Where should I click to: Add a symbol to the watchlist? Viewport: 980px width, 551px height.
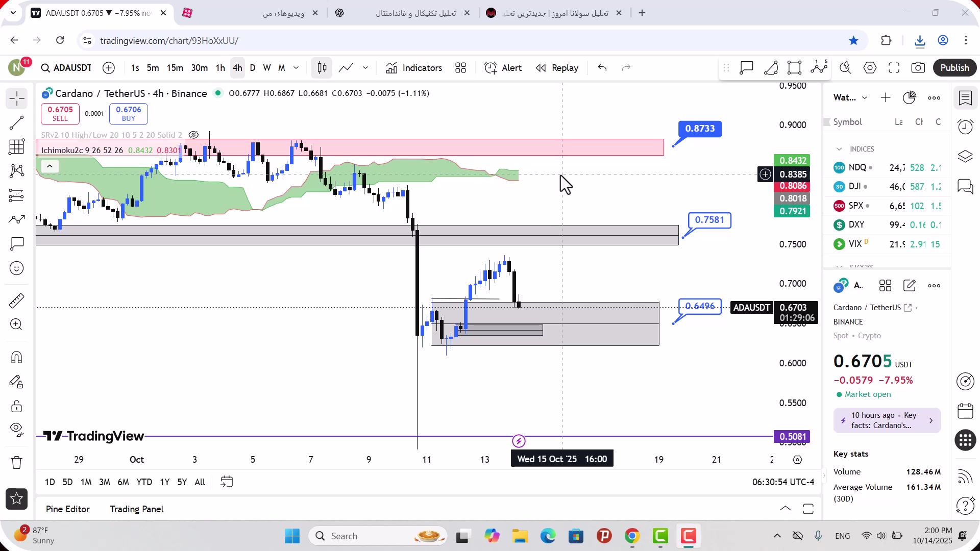click(x=886, y=97)
